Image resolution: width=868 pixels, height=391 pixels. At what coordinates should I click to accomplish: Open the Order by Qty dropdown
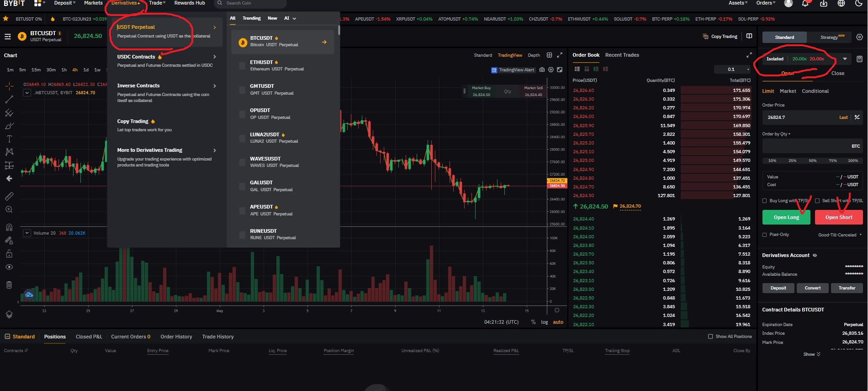pos(776,134)
